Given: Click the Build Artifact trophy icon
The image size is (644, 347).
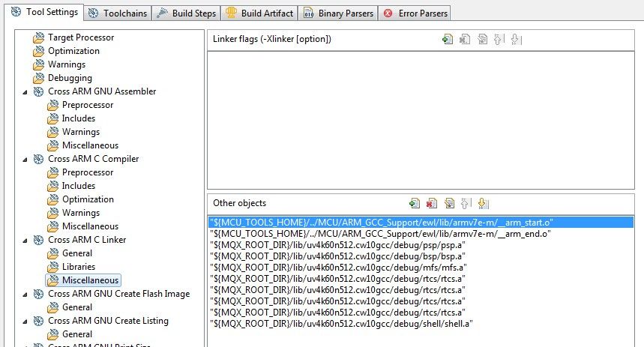Looking at the screenshot, I should click(x=231, y=13).
